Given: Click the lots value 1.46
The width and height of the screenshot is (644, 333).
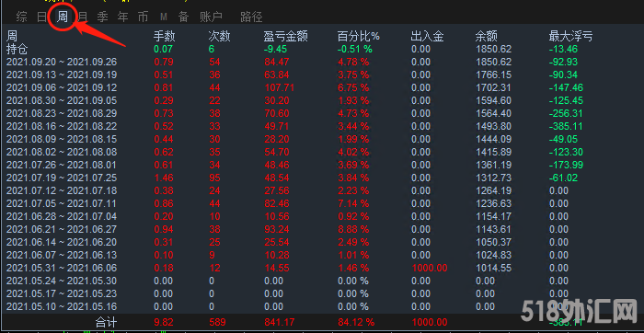Looking at the screenshot, I should [164, 178].
